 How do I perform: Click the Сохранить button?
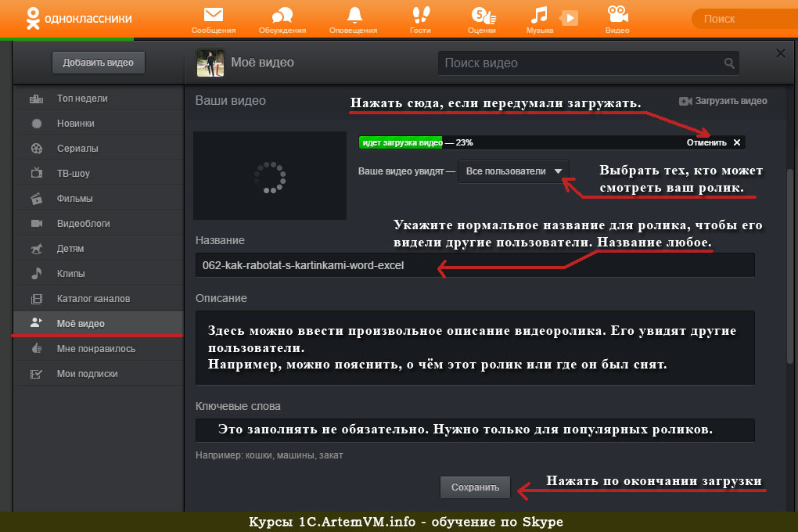click(x=475, y=487)
